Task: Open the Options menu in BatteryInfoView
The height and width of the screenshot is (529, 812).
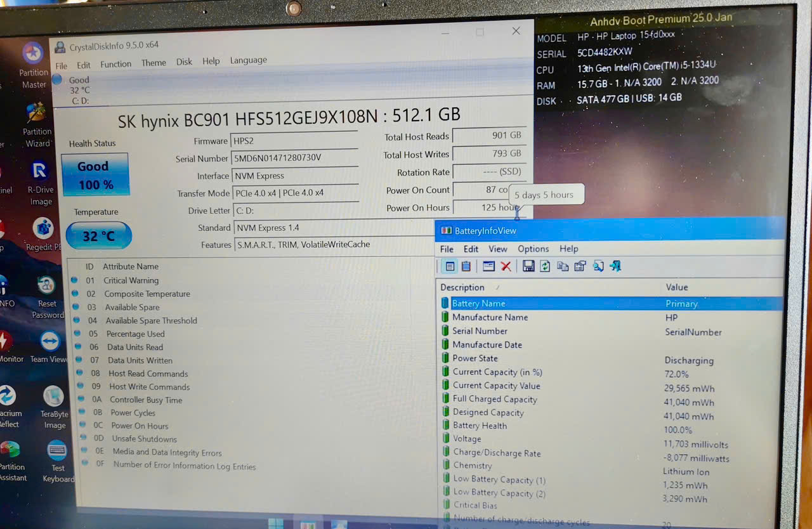Action: tap(533, 249)
